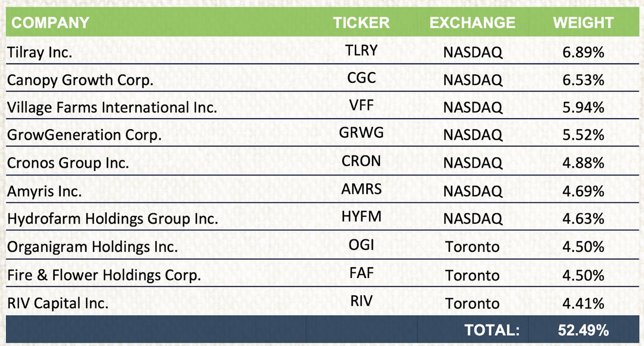The width and height of the screenshot is (644, 346).
Task: Click the TOTAL: label in footer row
Action: pos(491,330)
